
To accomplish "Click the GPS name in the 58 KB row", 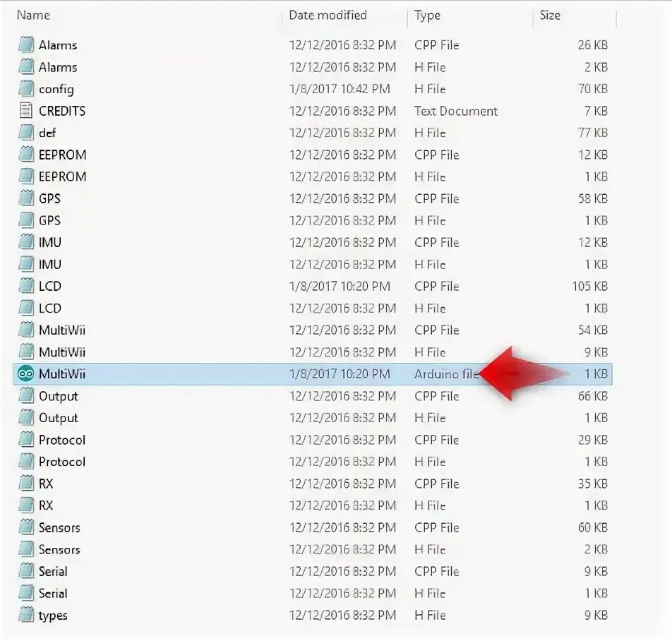I will point(49,198).
